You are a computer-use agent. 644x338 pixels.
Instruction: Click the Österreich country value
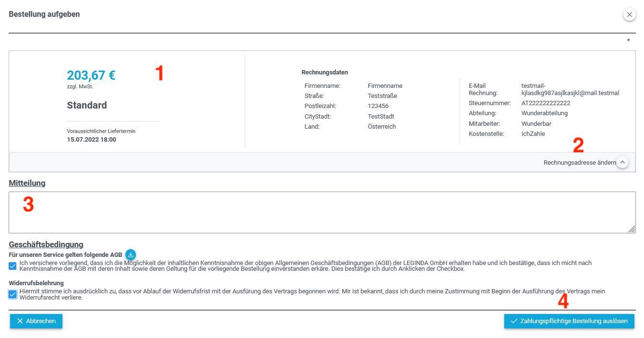click(x=382, y=127)
